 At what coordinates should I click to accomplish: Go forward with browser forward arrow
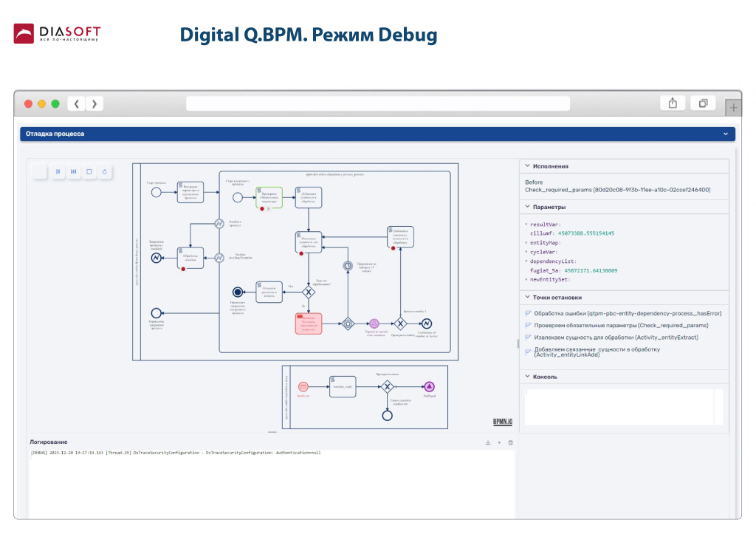coord(94,103)
